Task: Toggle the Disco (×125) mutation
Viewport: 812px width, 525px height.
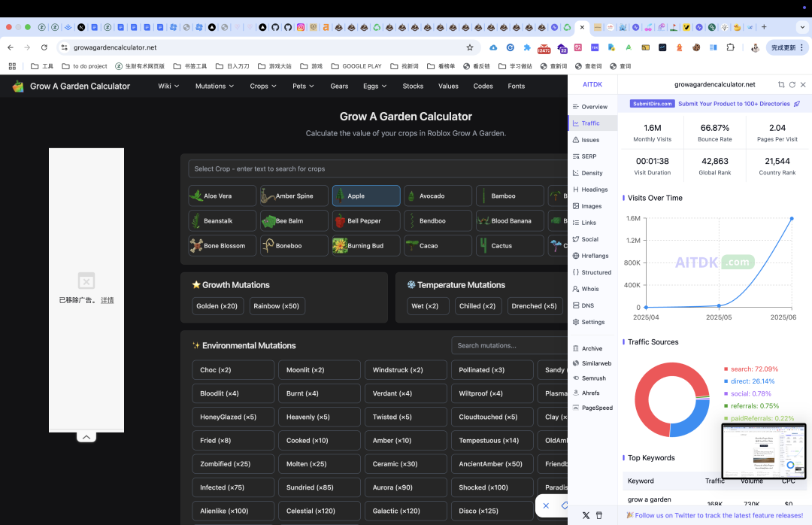Action: pos(492,511)
